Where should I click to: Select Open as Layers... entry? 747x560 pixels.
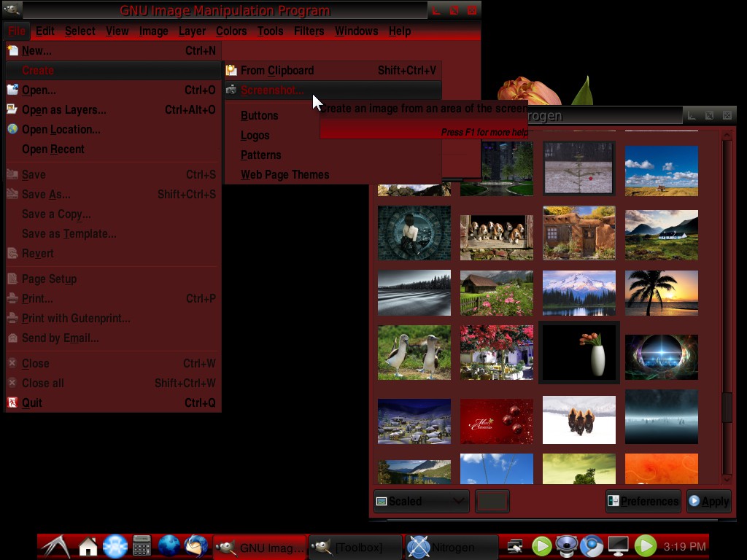(x=113, y=109)
